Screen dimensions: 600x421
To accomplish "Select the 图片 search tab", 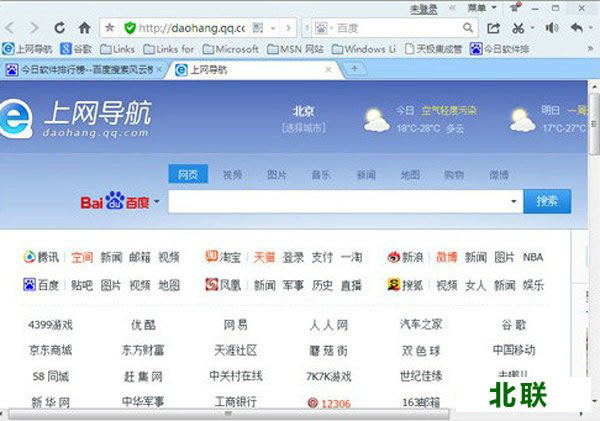I will click(x=276, y=175).
